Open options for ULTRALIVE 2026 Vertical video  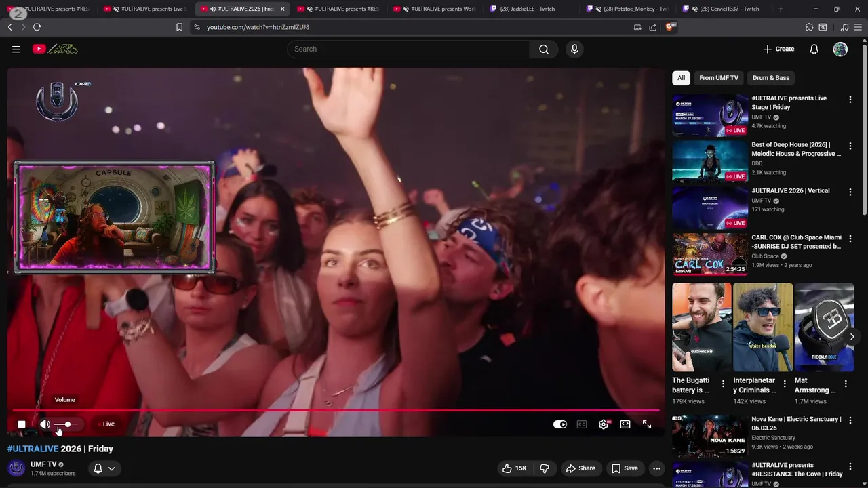click(x=850, y=192)
